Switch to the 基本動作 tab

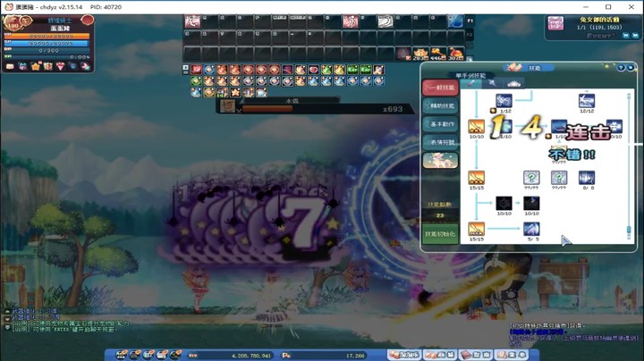click(440, 124)
